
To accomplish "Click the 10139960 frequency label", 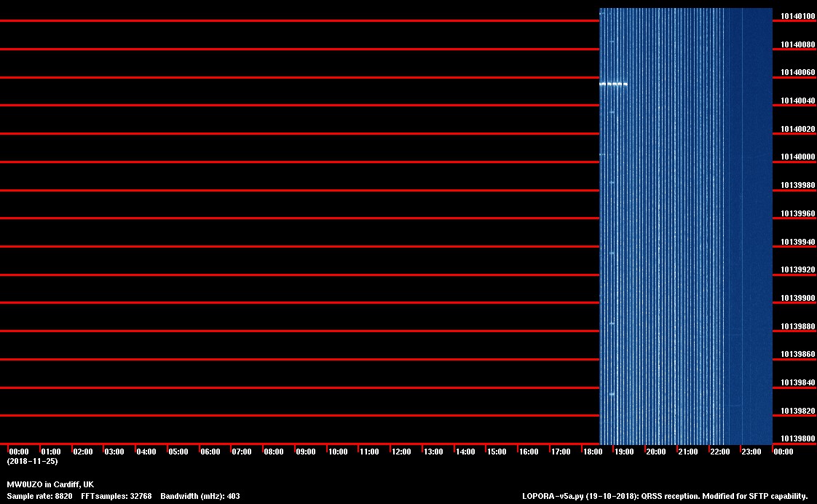I will [798, 214].
